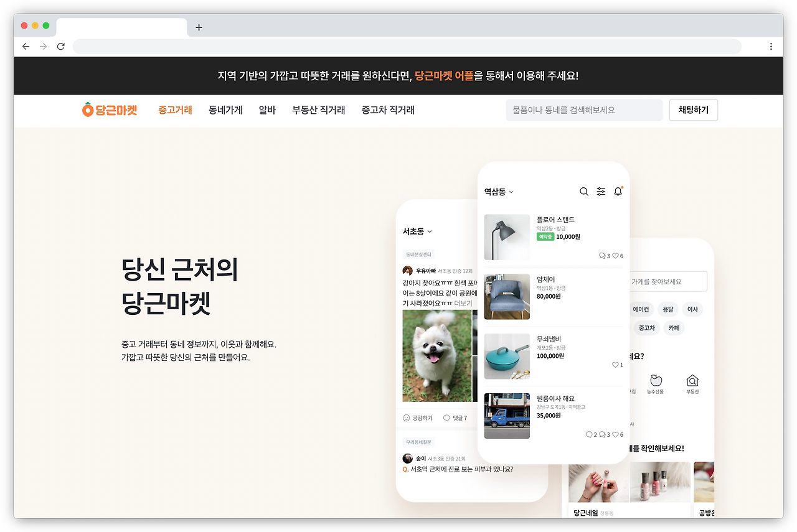The image size is (797, 532).
Task: Open the filter options icon beside search
Action: click(601, 192)
